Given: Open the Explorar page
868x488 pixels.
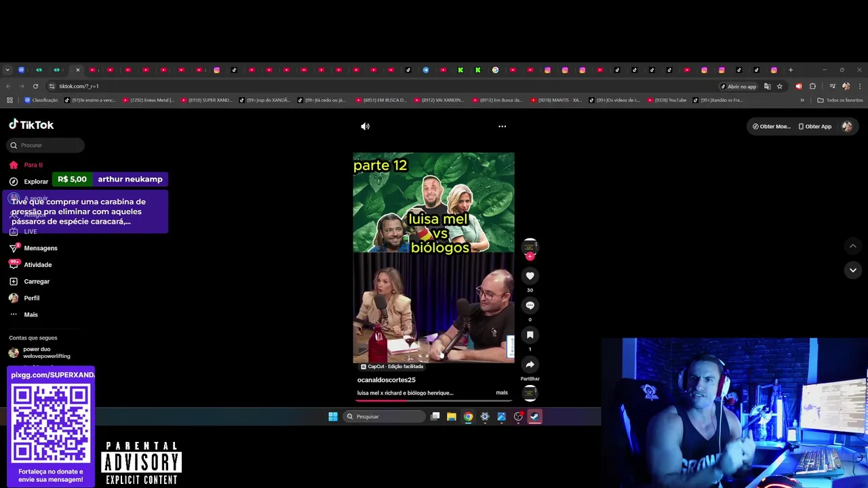Looking at the screenshot, I should [x=29, y=182].
